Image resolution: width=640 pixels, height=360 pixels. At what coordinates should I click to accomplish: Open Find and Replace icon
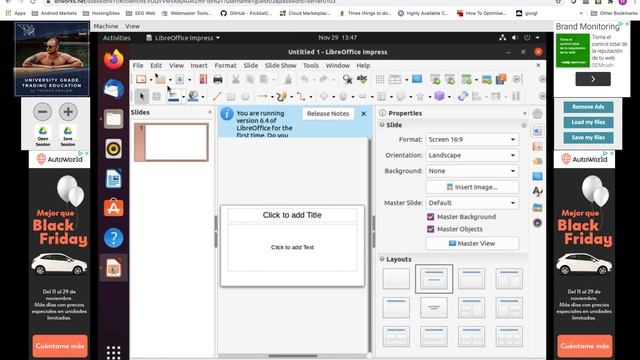(347, 79)
